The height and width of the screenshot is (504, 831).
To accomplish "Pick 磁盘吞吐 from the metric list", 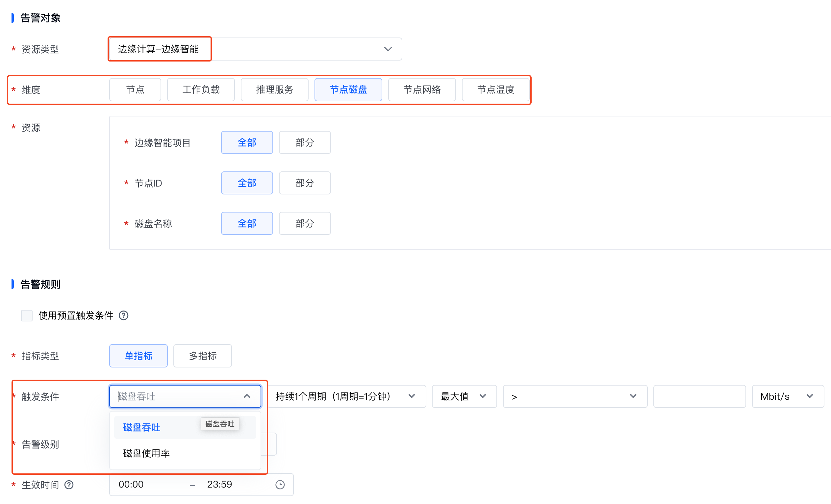I will pos(185,427).
